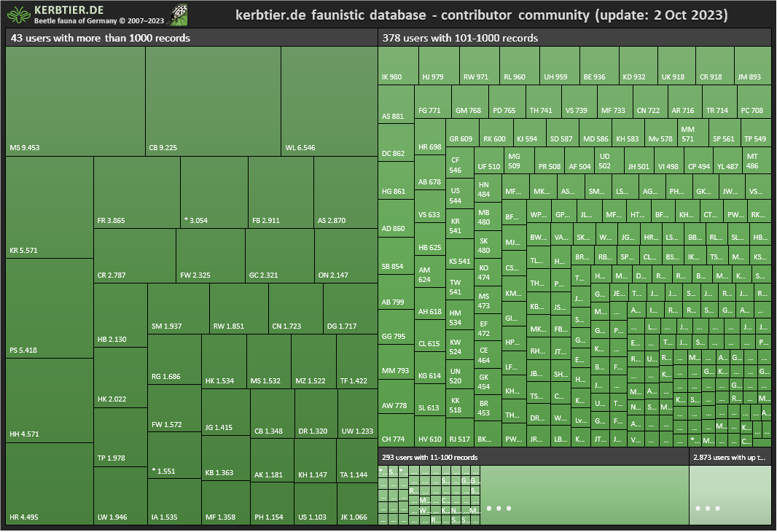Select the UW 1.233 tile
This screenshot has height=532, width=777.
tap(358, 414)
